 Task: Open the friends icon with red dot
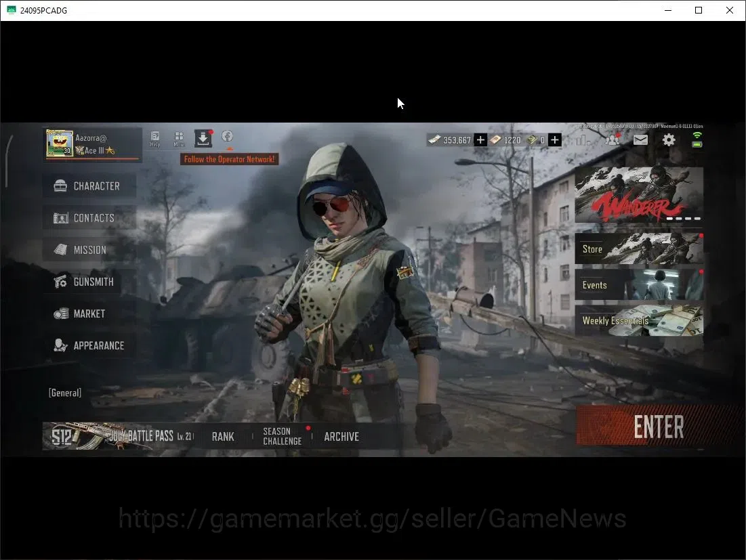(x=612, y=139)
